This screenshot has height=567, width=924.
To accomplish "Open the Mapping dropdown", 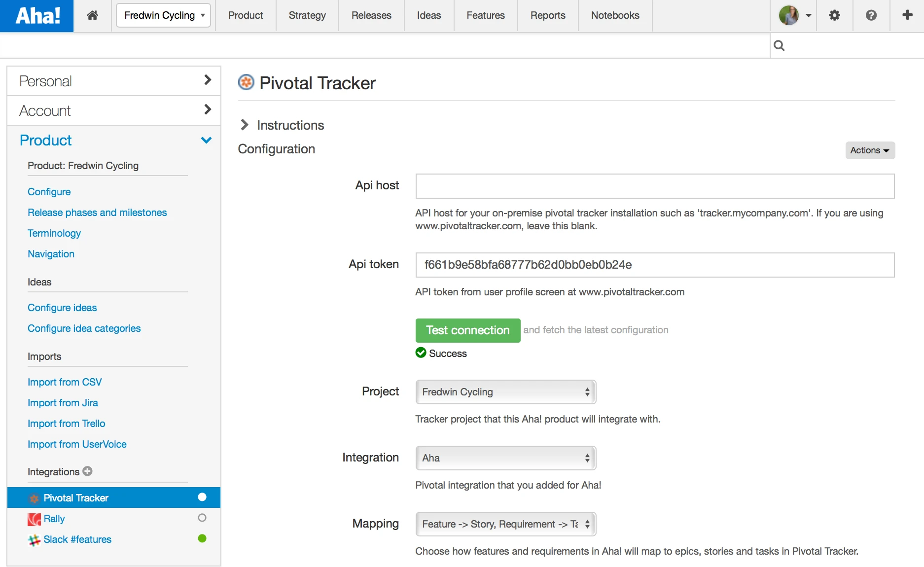I will [x=506, y=524].
